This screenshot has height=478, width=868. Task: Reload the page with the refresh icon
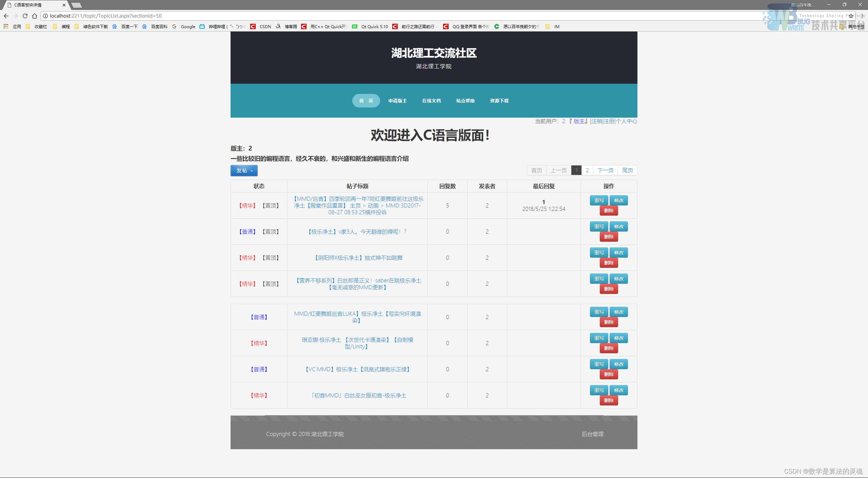25,16
